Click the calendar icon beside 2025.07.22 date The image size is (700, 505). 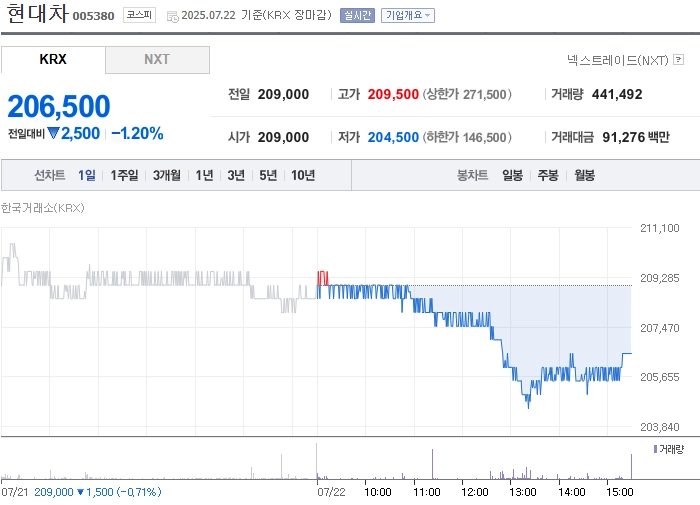coord(172,17)
